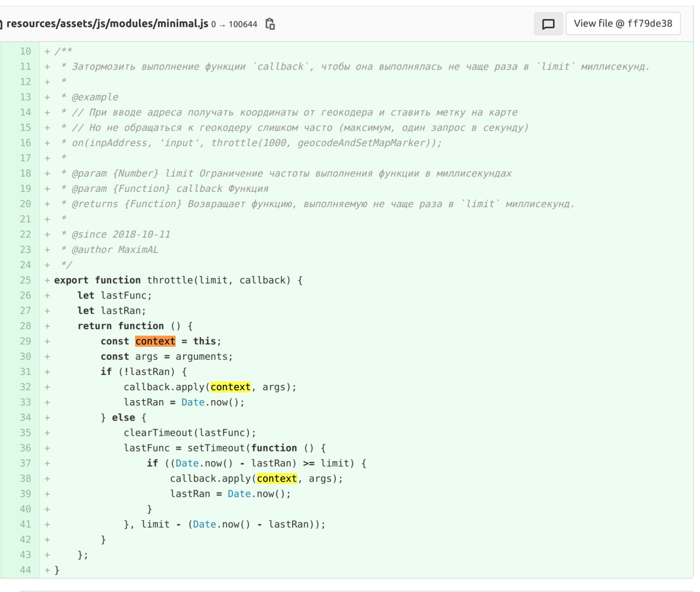Click the '/**' comment opener on line 10
Screen dimensions: 700x592
[x=63, y=51]
